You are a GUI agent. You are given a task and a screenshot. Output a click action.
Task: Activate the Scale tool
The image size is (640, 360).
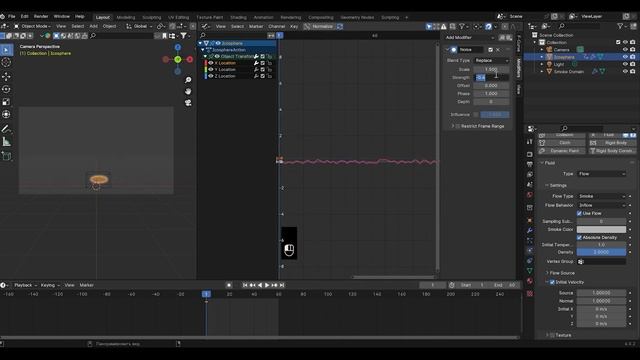(6, 102)
